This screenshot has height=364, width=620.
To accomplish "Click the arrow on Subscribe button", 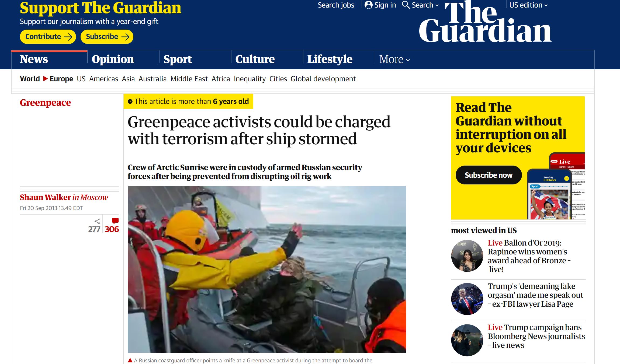I will point(125,37).
